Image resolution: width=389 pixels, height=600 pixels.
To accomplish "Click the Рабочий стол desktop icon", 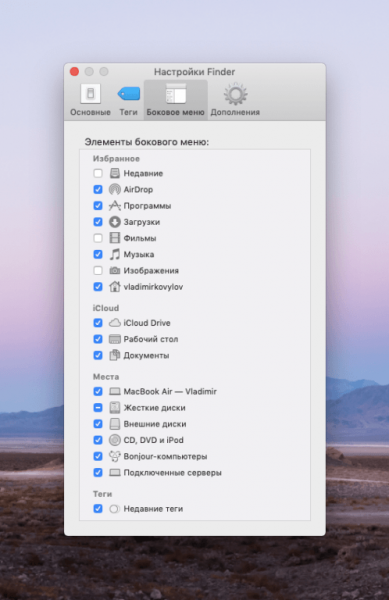I will coord(115,339).
